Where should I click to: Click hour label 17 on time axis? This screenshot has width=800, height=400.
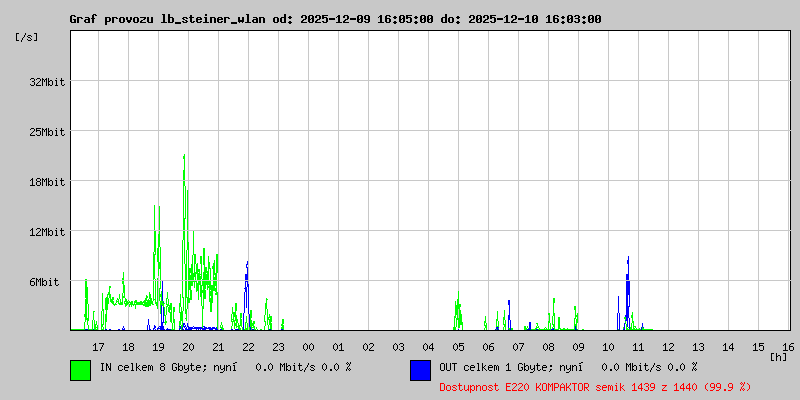98,347
